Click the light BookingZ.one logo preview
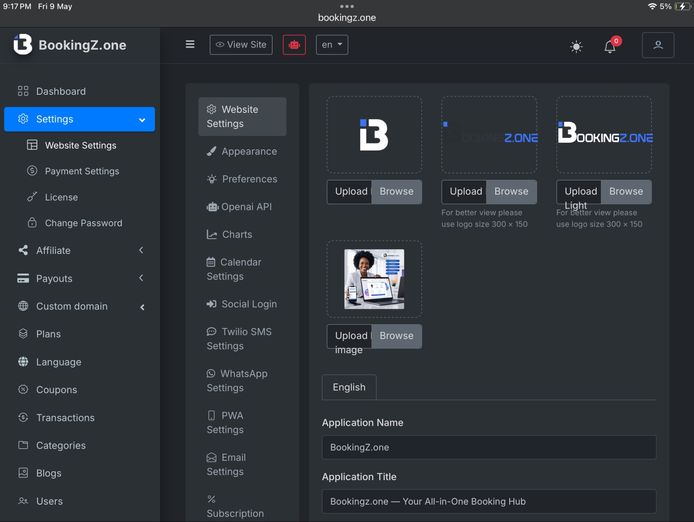694x522 pixels. pos(604,135)
